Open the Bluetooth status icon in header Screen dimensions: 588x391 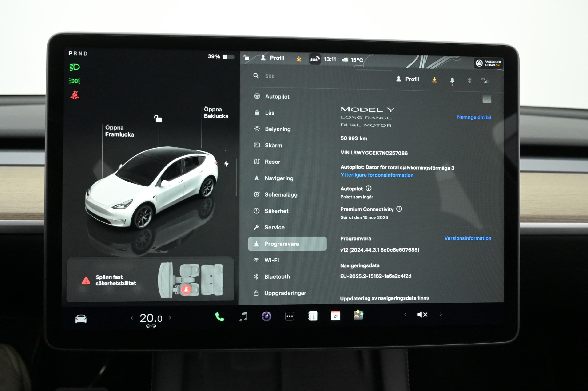point(469,80)
